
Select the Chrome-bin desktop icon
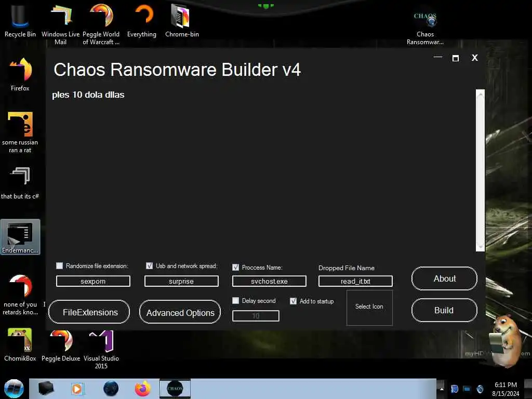pos(182,21)
